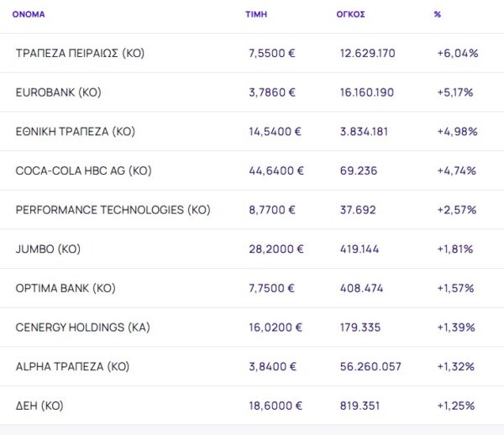Screen dimensions: 504x435
Task: Open the ΤΡΑΠΕΖΑ ΠΕΙΡΑΙΩΣ (ΚΟ) stock
Action: click(81, 53)
